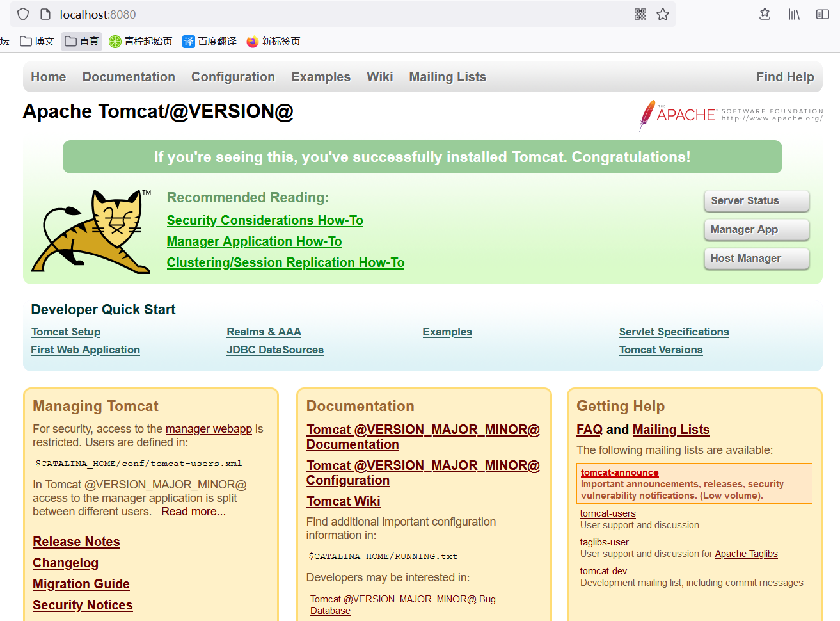Screen dimensions: 840x621
Task: Open the JDBC DataSources link
Action: pyautogui.click(x=275, y=350)
